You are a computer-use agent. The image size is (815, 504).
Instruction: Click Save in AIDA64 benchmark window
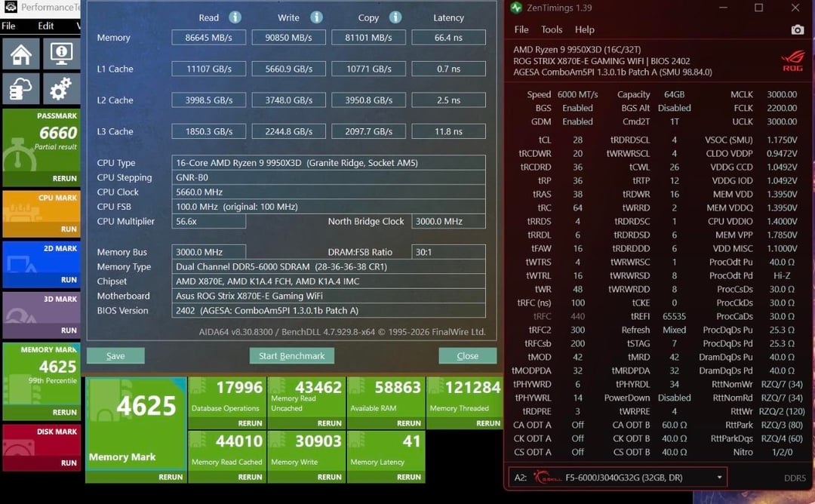[x=115, y=356]
